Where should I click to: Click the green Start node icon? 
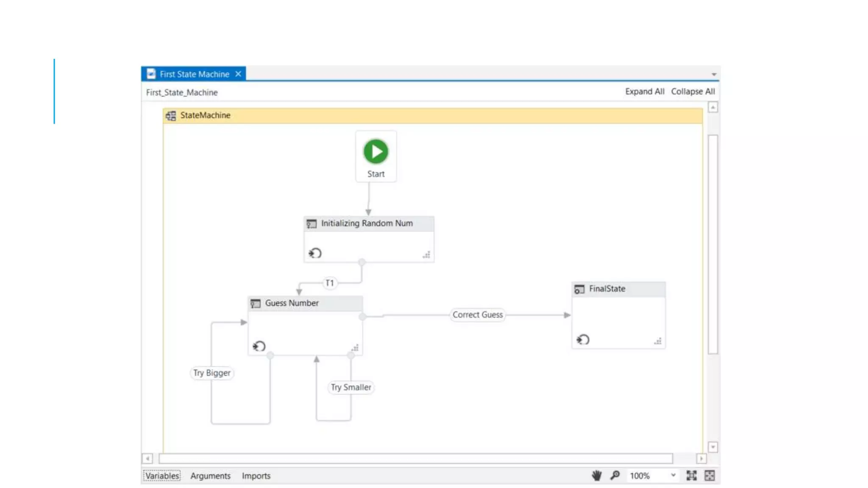[376, 151]
